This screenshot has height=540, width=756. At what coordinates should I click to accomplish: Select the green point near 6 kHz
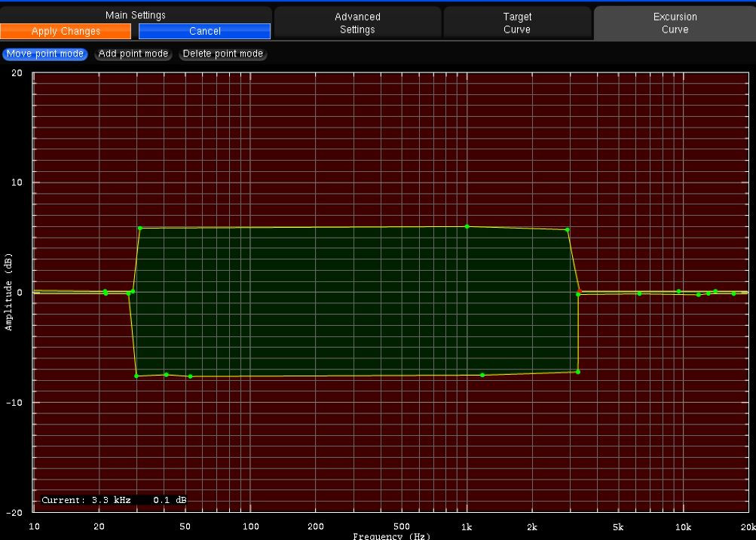coord(639,293)
